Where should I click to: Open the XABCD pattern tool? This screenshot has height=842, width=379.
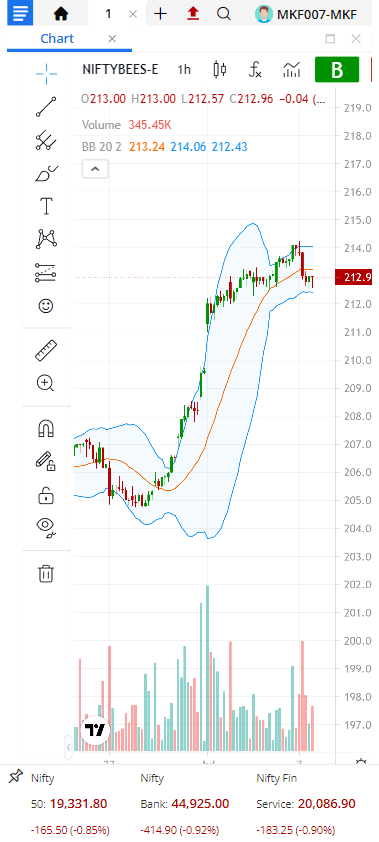click(46, 239)
